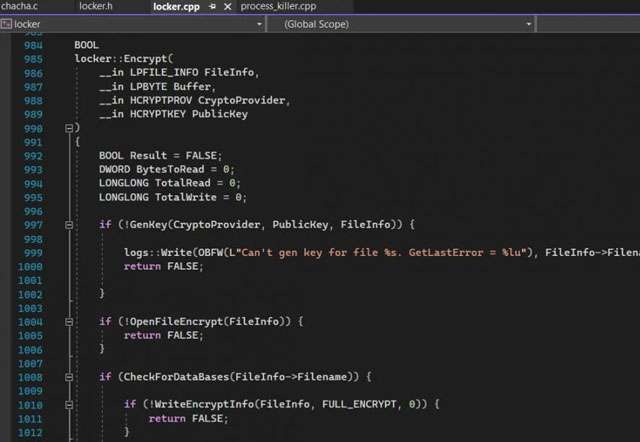Click the WriteEncryptInfo call
This screenshot has width=640, height=442.
pos(204,404)
